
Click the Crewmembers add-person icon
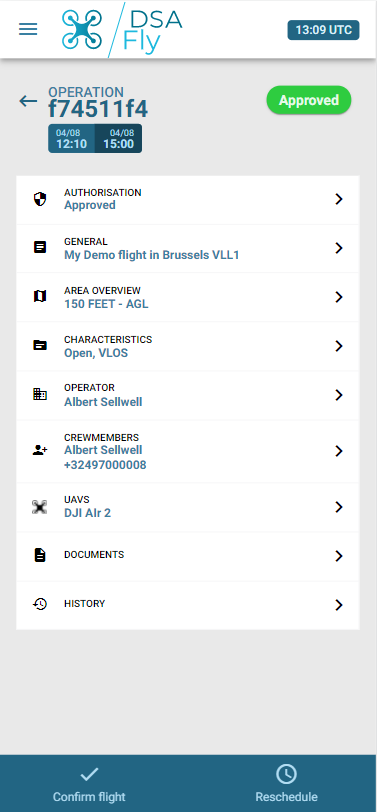[x=40, y=451]
